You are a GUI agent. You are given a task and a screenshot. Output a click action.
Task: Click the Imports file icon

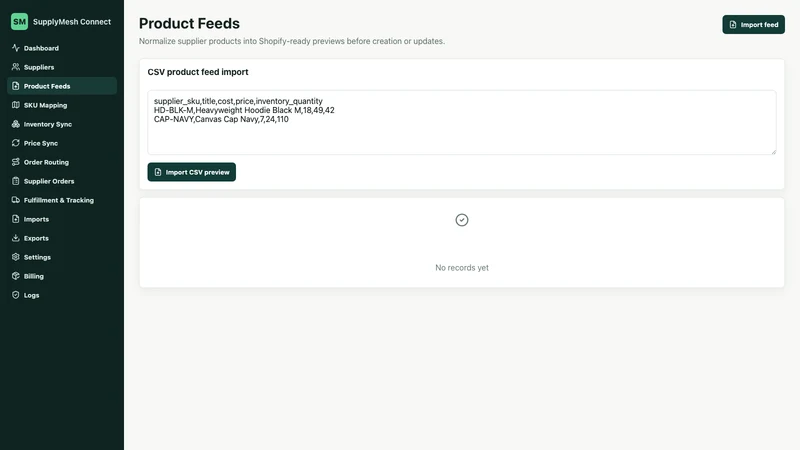click(x=16, y=219)
